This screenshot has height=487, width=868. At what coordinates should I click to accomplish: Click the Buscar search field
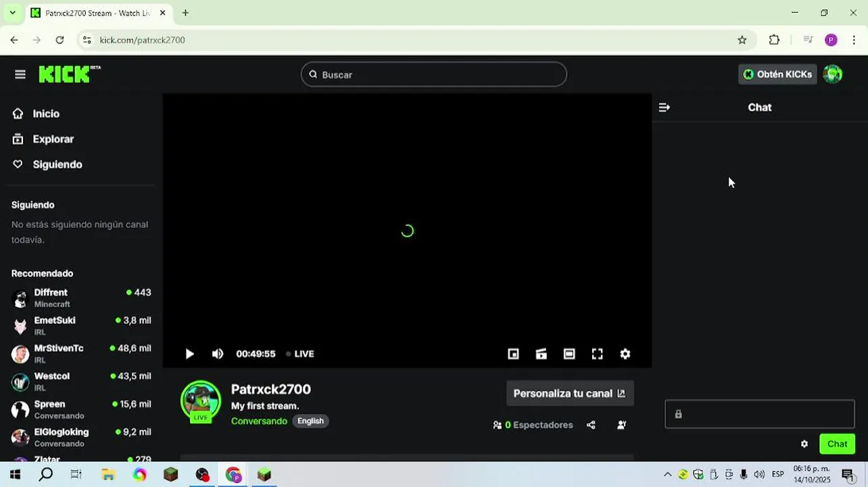pyautogui.click(x=433, y=74)
